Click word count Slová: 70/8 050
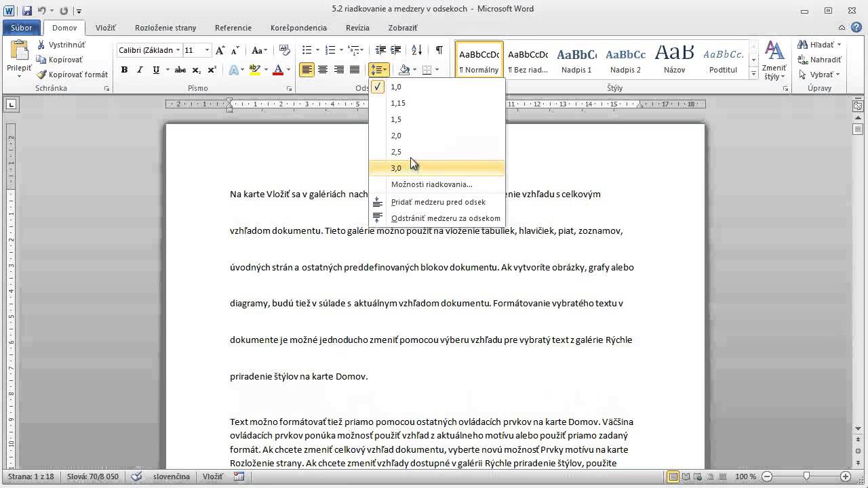The height and width of the screenshot is (488, 868). click(94, 476)
